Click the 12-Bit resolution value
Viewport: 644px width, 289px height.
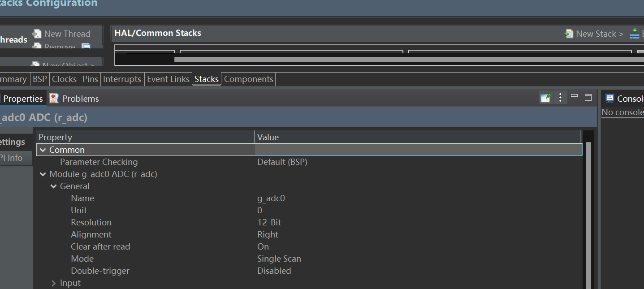point(269,223)
